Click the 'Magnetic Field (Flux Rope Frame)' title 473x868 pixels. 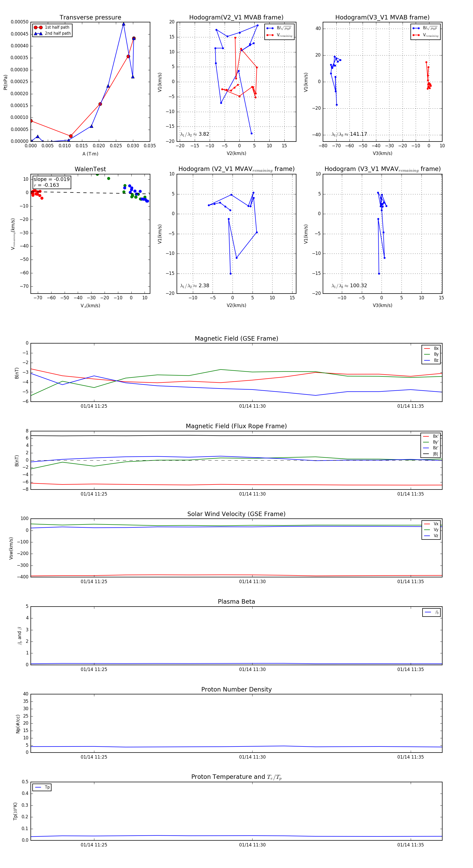click(x=236, y=426)
